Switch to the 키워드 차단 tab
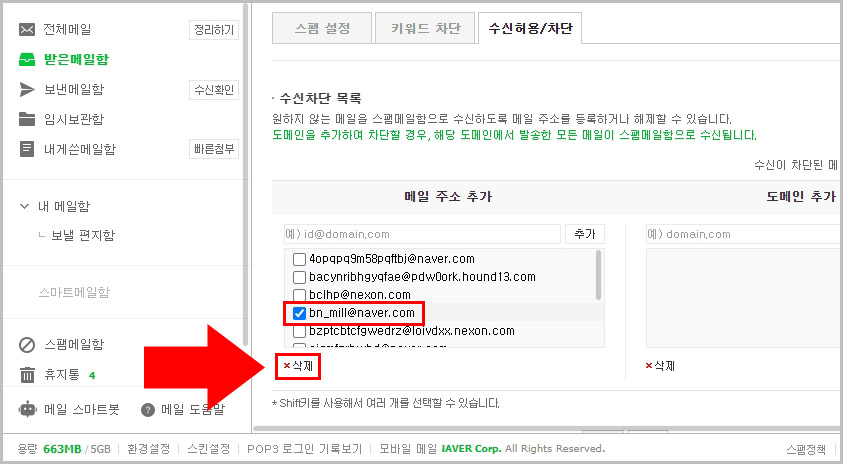The height and width of the screenshot is (464, 843). (425, 28)
